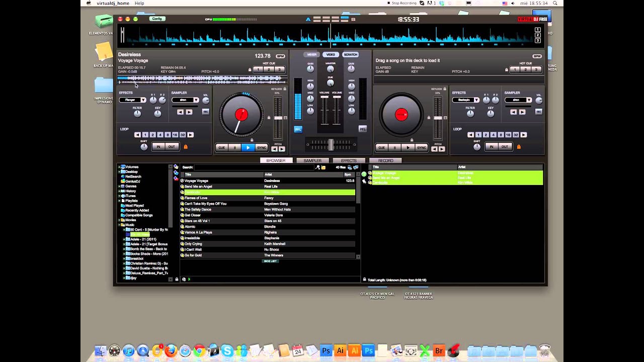Open the right deck siren sampler dropdown
Screen dimensions: 644x362
point(529,100)
